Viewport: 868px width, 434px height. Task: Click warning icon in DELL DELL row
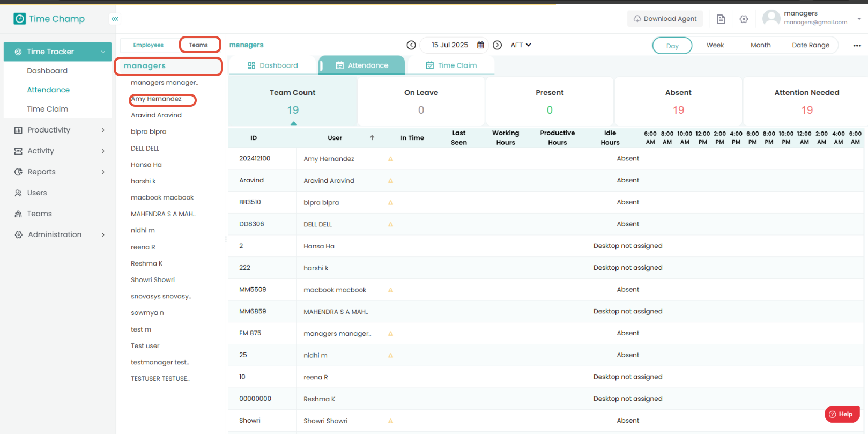(x=390, y=224)
